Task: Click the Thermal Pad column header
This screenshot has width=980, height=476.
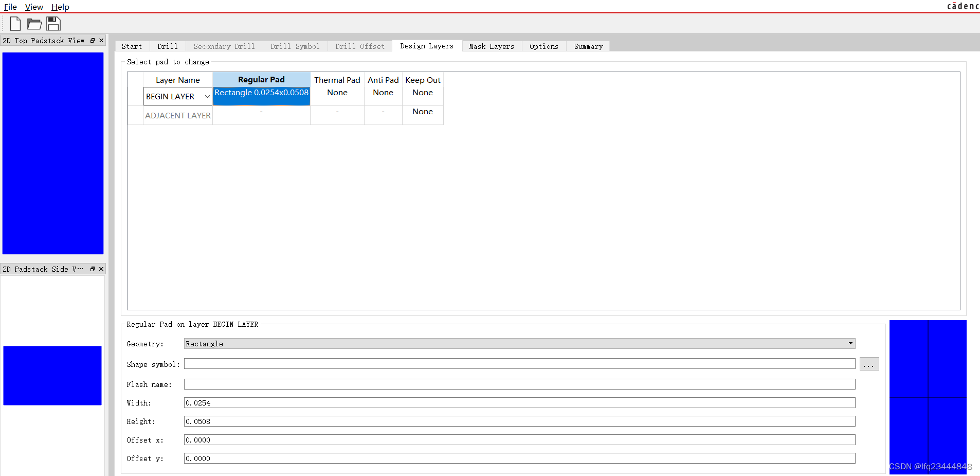Action: coord(337,80)
